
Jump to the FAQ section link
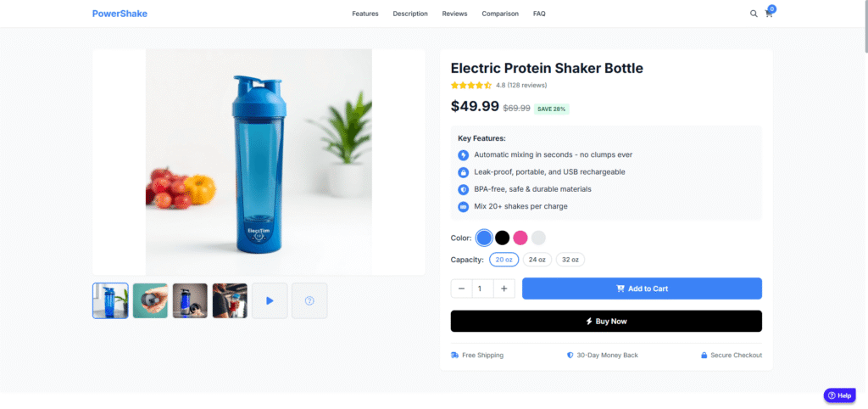coord(539,14)
